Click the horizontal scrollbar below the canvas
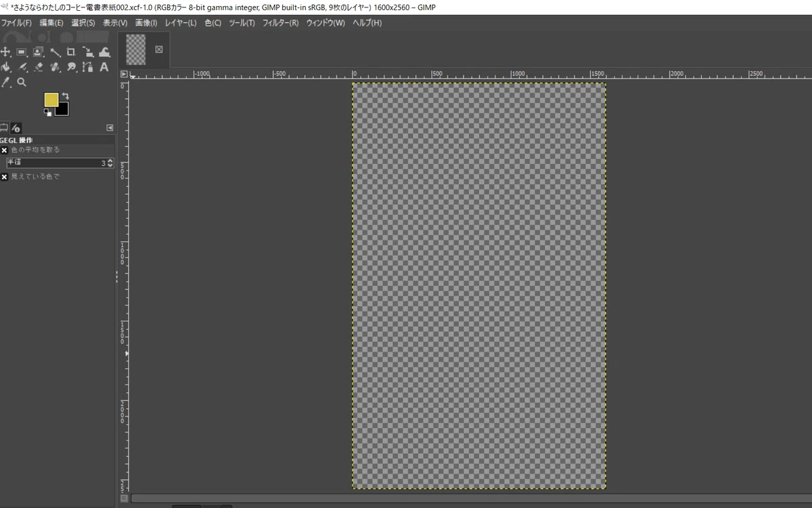The image size is (812, 508). click(x=471, y=499)
